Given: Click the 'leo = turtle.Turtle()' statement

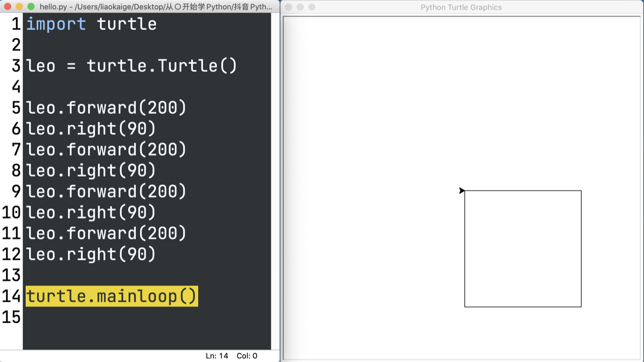Looking at the screenshot, I should click(x=131, y=66).
